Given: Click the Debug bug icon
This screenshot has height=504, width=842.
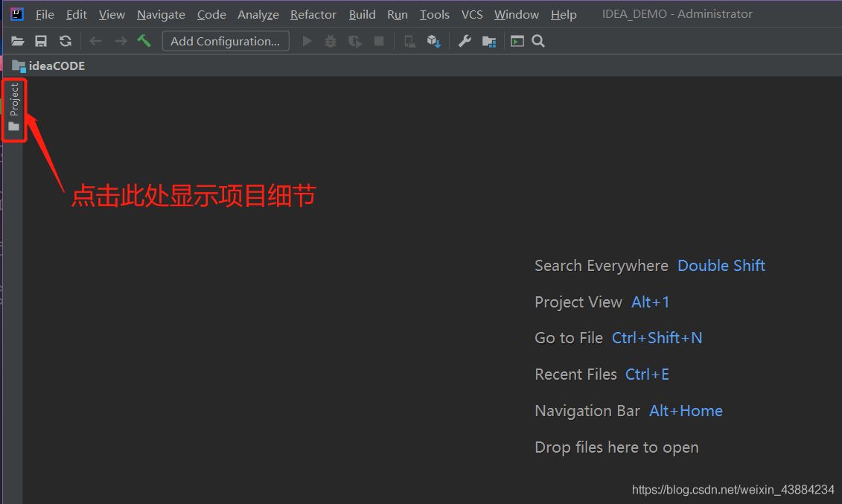Looking at the screenshot, I should (x=331, y=42).
